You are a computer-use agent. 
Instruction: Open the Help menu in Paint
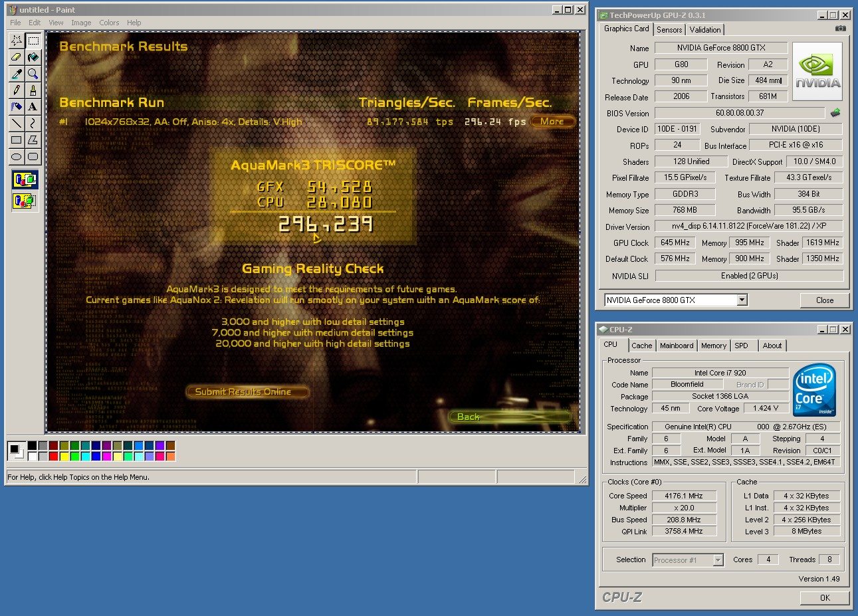point(134,23)
